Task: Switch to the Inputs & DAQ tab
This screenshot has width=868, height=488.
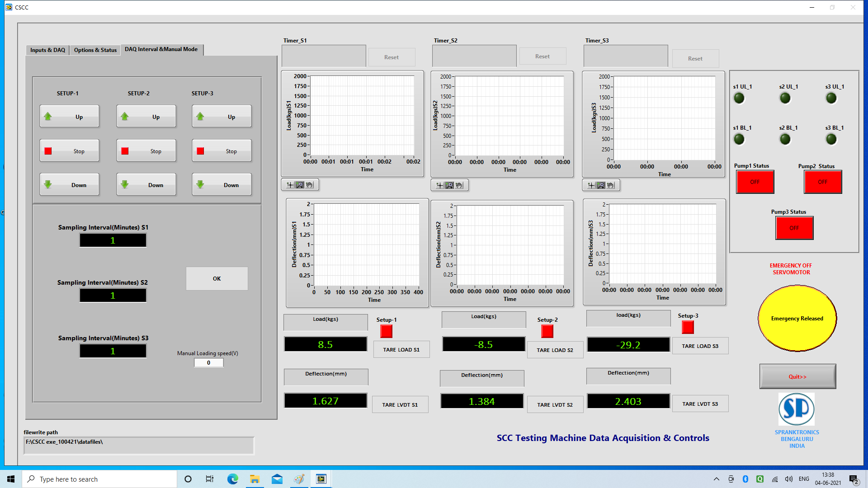Action: coord(47,50)
